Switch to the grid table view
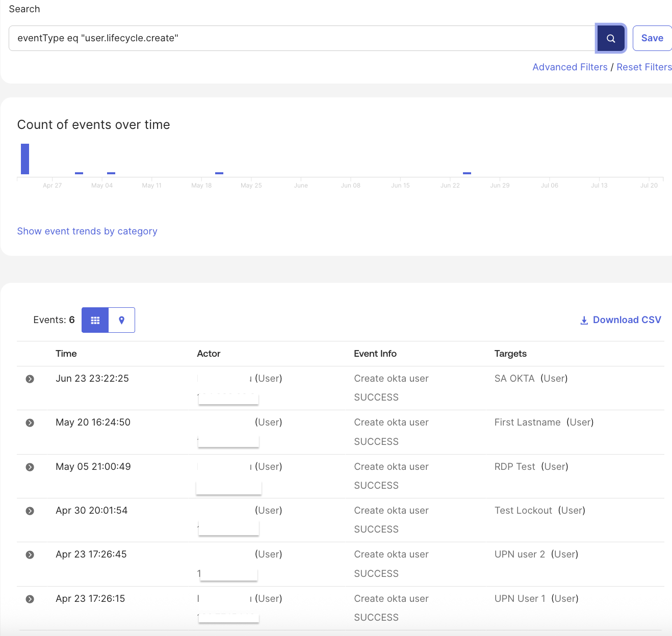672x636 pixels. pos(95,320)
